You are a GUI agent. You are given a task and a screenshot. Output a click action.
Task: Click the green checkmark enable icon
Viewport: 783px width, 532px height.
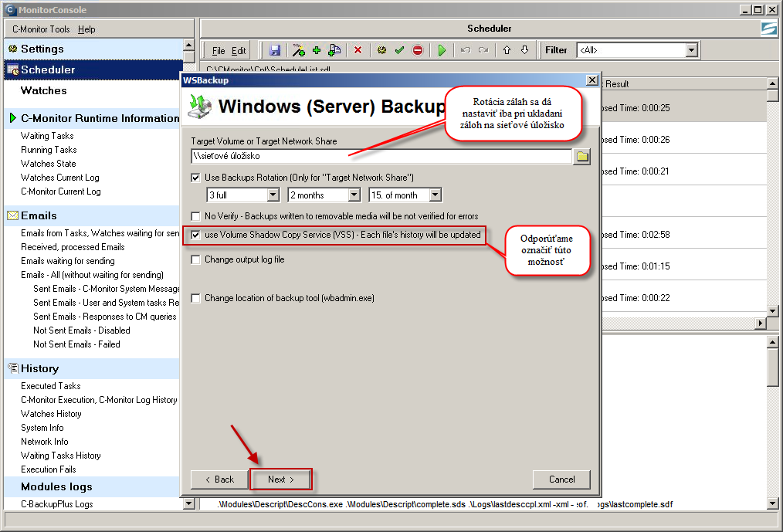399,50
